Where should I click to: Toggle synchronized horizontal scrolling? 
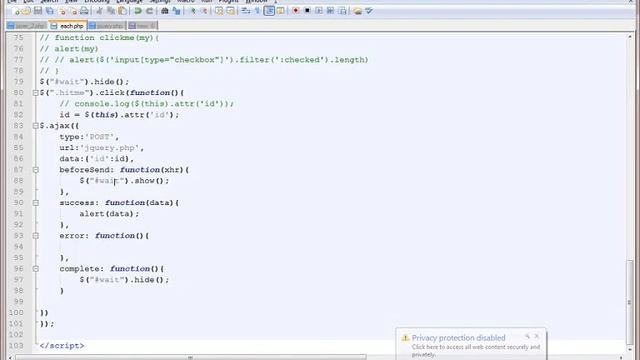(231, 11)
